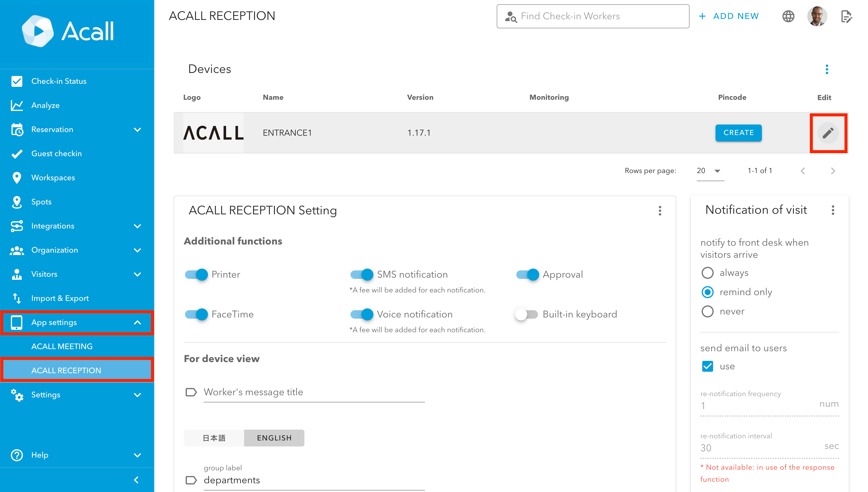
Task: Select ACALL RECEPTION submenu item
Action: click(x=77, y=370)
